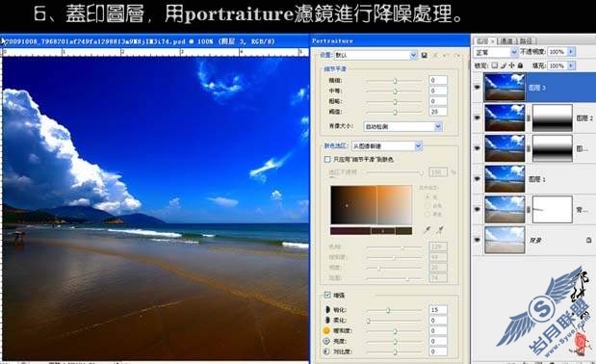This screenshot has height=364, width=596.
Task: Click the mask link icon on the third layer
Action: tap(529, 148)
